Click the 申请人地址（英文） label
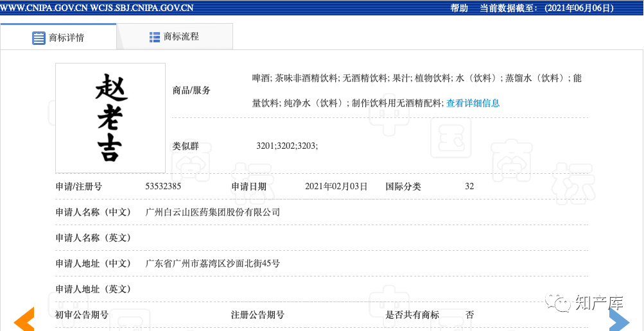Viewport: 644px width, 331px height. pyautogui.click(x=93, y=289)
